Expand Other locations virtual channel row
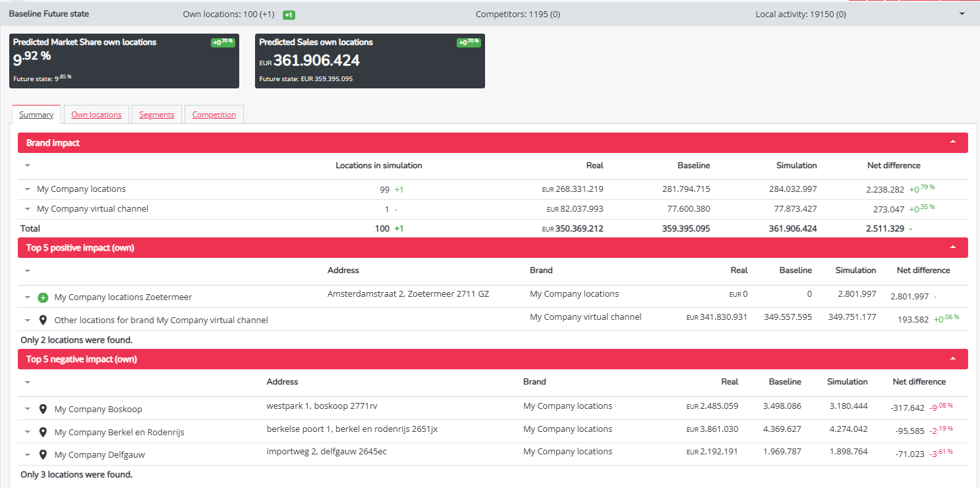This screenshot has width=980, height=488. point(28,320)
